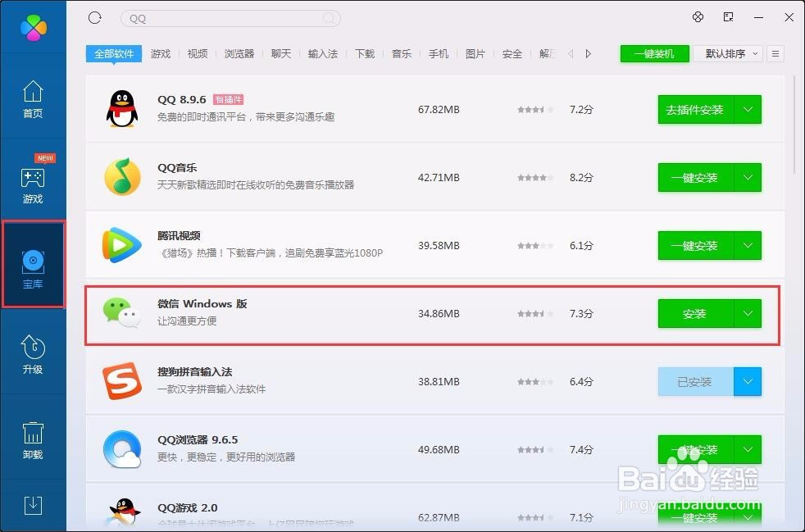The width and height of the screenshot is (805, 532).
Task: Switch to the 游戏 category tab
Action: (160, 53)
